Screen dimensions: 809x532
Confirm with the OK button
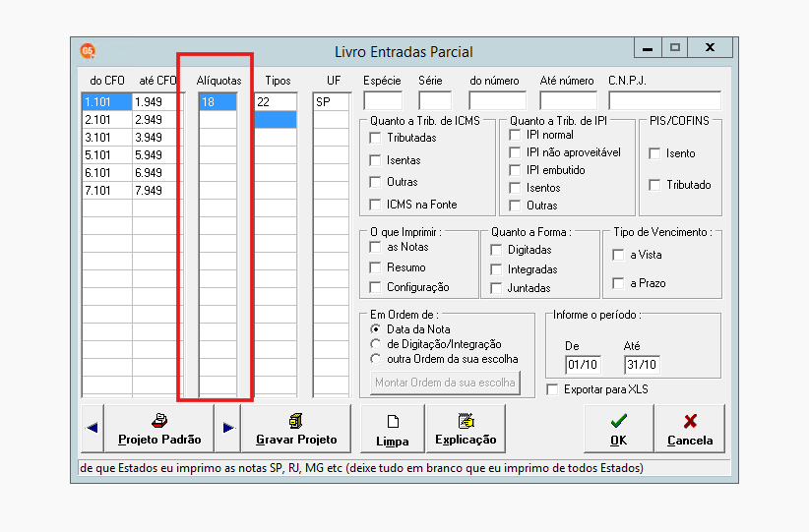[619, 429]
